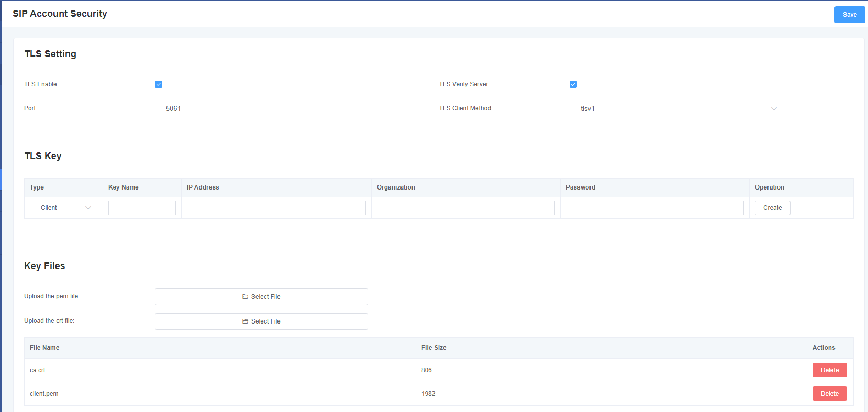Open the Type dropdown showing Client
The height and width of the screenshot is (412, 868).
click(63, 208)
